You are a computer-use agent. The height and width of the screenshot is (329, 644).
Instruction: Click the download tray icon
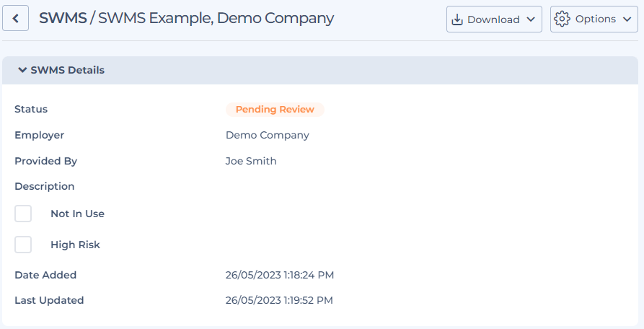tap(456, 19)
